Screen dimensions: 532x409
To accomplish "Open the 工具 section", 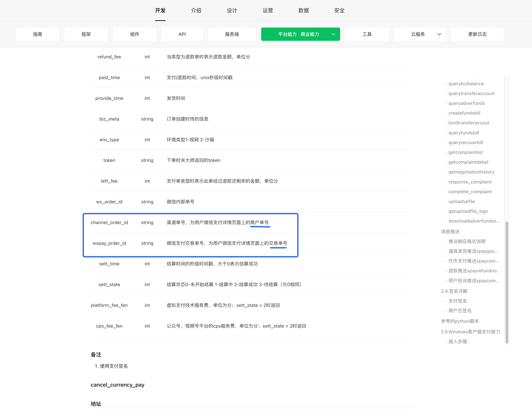I will pos(367,34).
